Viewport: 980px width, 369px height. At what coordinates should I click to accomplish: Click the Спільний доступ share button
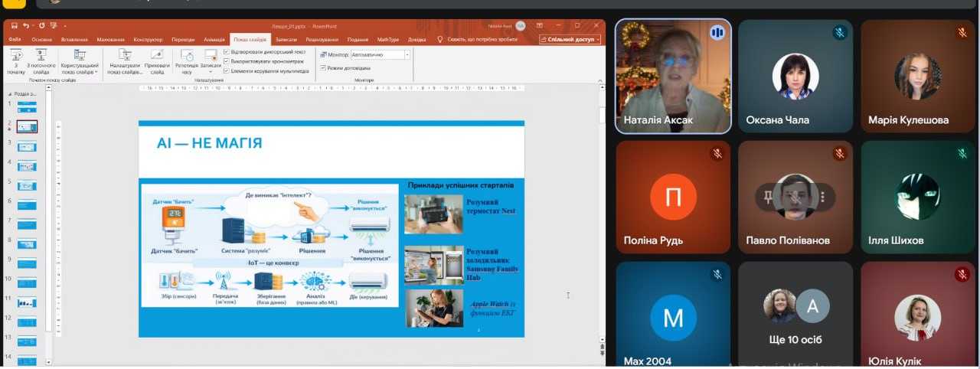coord(570,39)
